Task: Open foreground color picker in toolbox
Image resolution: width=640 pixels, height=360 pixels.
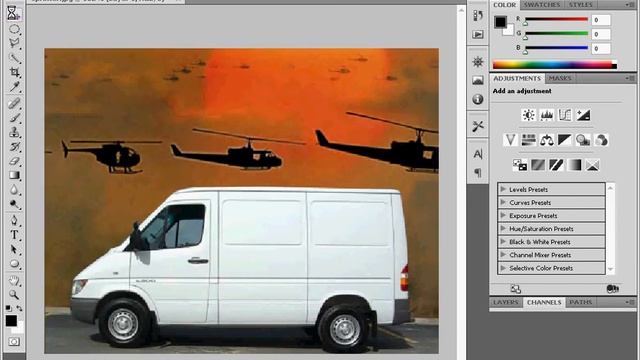Action: pos(11,321)
